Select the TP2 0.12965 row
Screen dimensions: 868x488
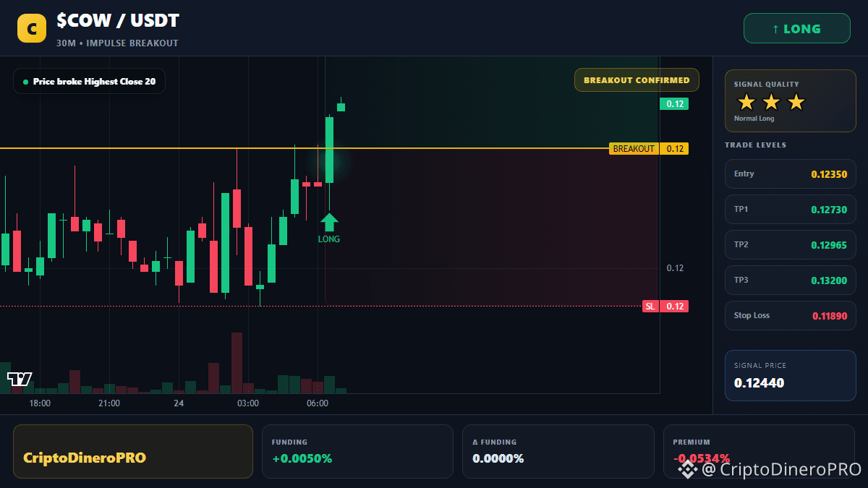click(x=791, y=244)
